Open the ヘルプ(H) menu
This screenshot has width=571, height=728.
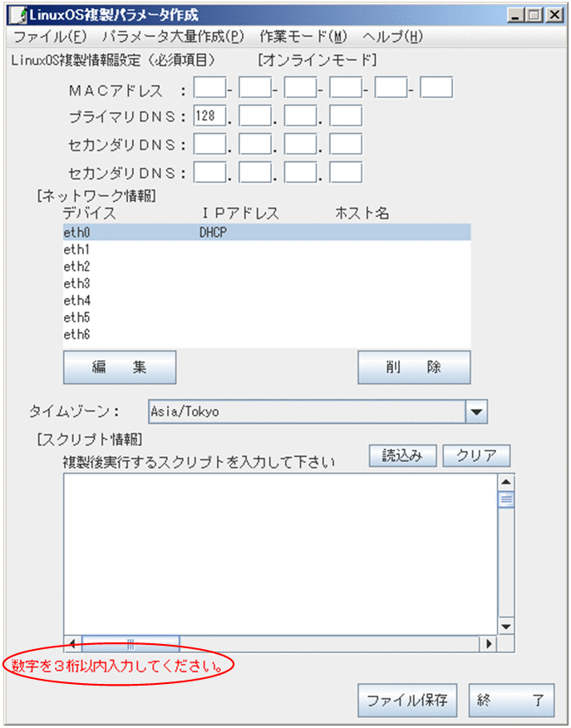coord(393,37)
